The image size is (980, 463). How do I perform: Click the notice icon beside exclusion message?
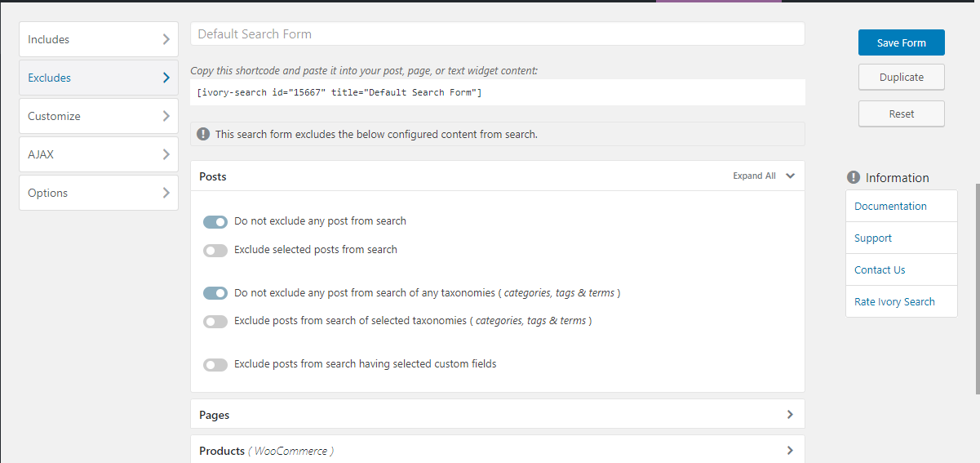[x=203, y=134]
